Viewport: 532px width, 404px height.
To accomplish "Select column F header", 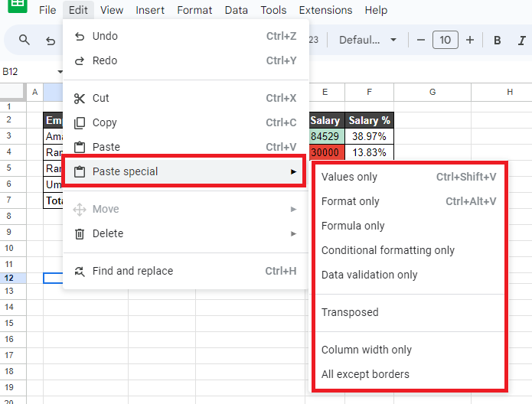I will pos(369,93).
